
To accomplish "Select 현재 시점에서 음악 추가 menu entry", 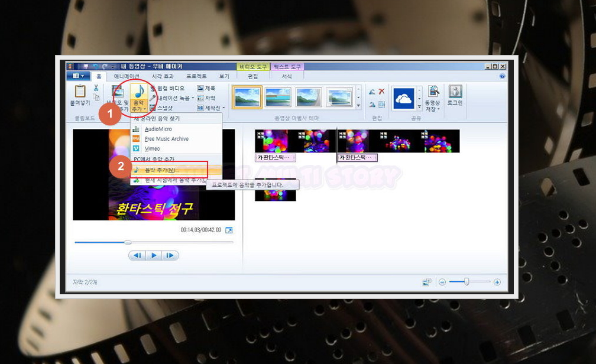I will tap(169, 180).
